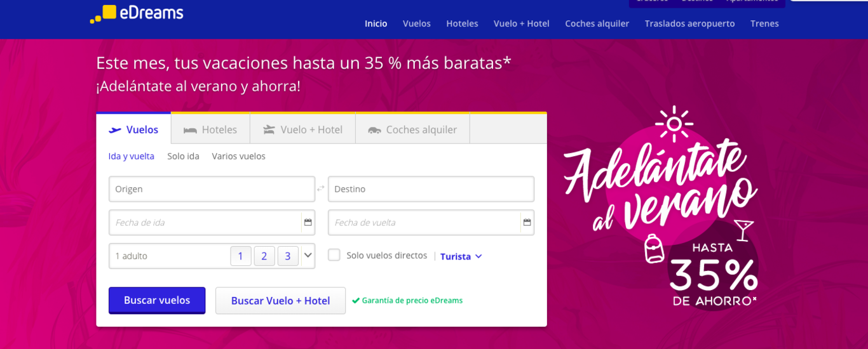Focus the Origen input field
The width and height of the screenshot is (868, 349).
click(212, 189)
